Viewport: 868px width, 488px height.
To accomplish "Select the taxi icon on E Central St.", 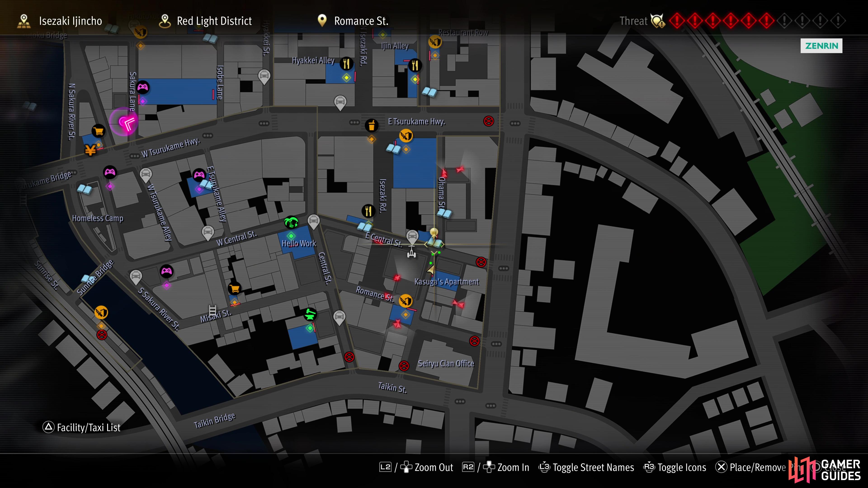I will point(413,237).
